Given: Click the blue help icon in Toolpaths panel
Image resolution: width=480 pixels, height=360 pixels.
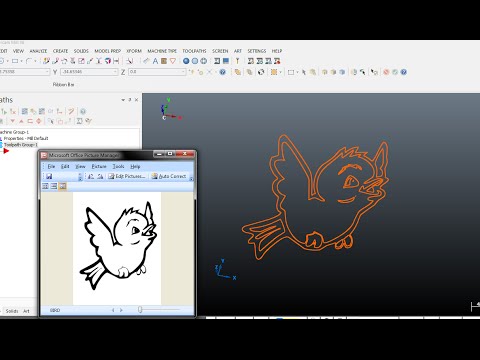Looking at the screenshot, I should pyautogui.click(x=83, y=111).
